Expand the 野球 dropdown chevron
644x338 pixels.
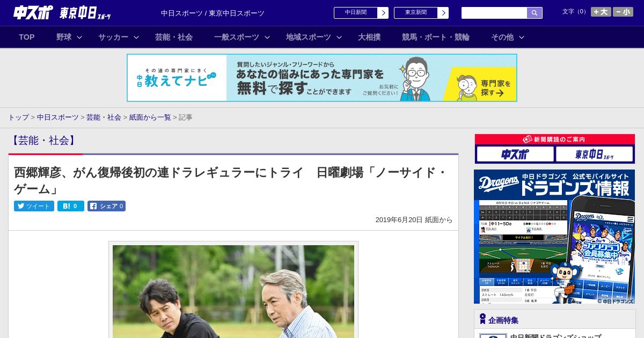pos(79,38)
